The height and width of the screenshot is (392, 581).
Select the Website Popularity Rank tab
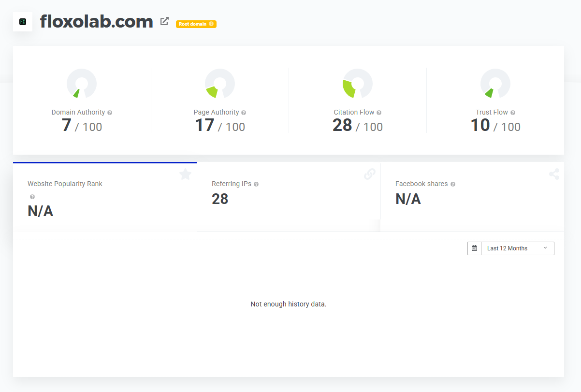pos(105,197)
